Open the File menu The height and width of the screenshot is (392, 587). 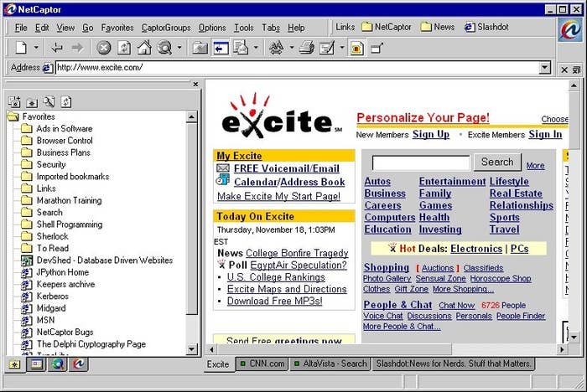pyautogui.click(x=21, y=28)
